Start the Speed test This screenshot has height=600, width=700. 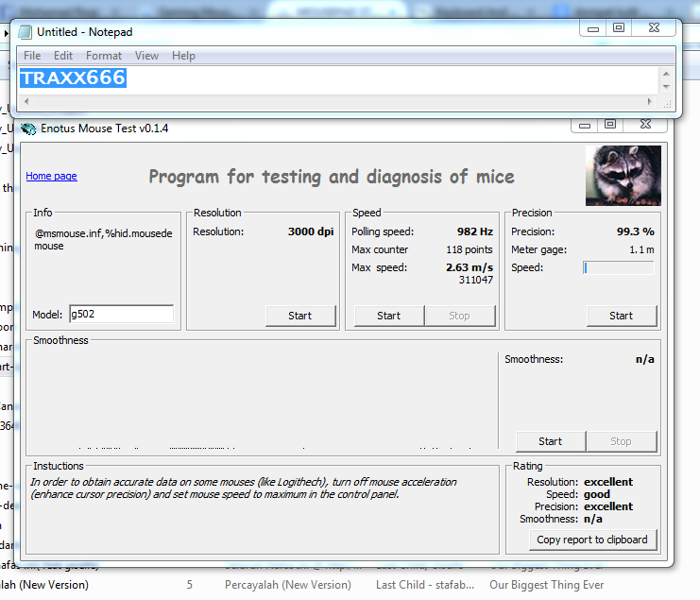point(388,316)
